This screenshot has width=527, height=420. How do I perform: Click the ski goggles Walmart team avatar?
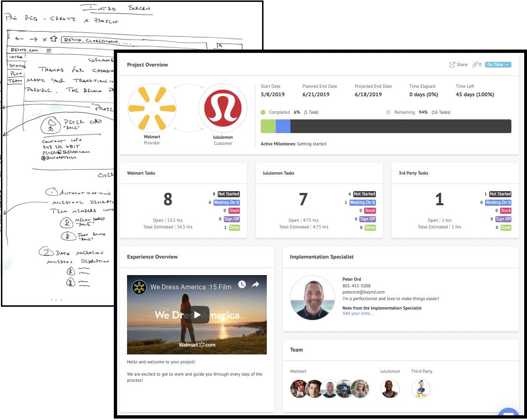(x=345, y=389)
